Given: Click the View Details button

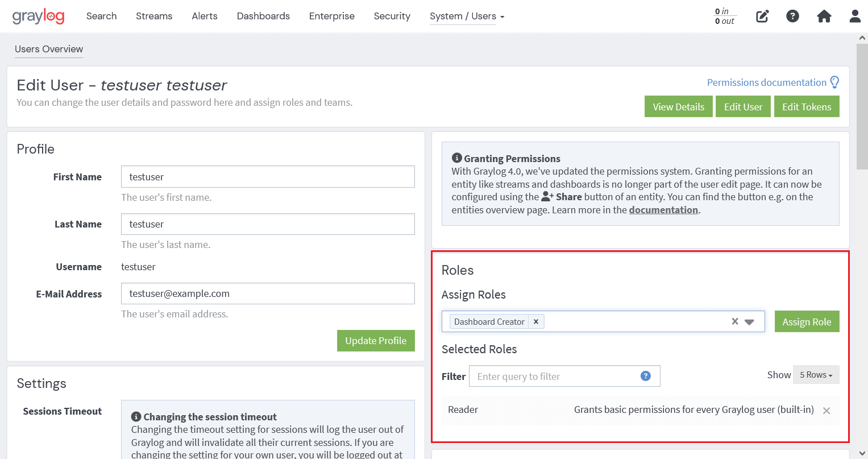Looking at the screenshot, I should [679, 106].
